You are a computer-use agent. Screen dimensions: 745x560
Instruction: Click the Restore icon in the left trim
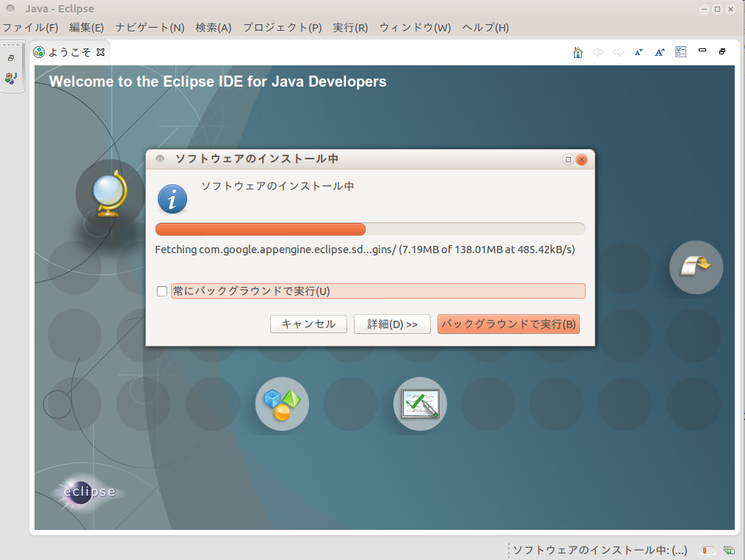[11, 58]
